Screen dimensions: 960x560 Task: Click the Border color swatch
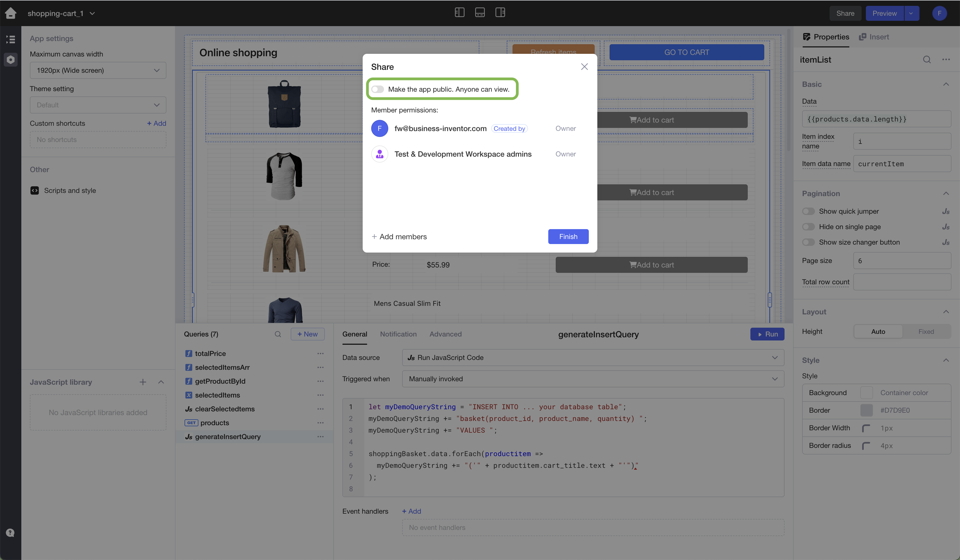pos(866,410)
